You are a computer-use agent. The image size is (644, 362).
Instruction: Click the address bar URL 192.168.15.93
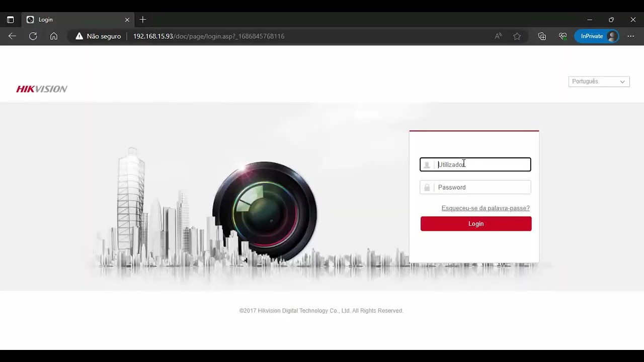(x=208, y=36)
